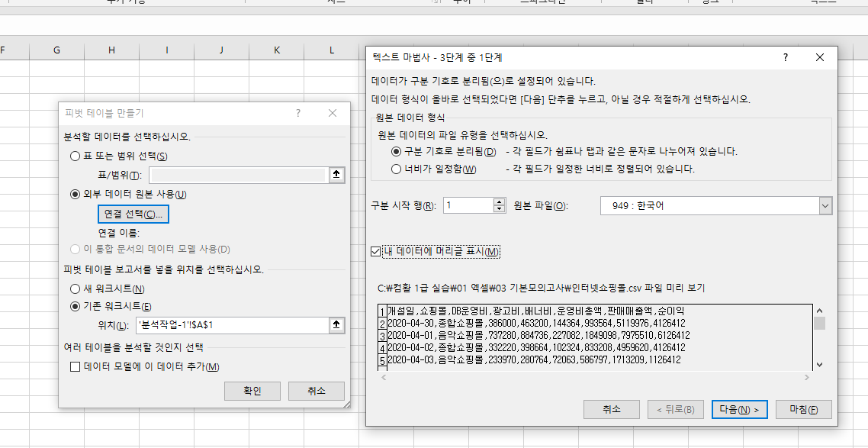The height and width of the screenshot is (448, 868).
Task: Select 너비가 일정함 radio option
Action: click(x=396, y=169)
